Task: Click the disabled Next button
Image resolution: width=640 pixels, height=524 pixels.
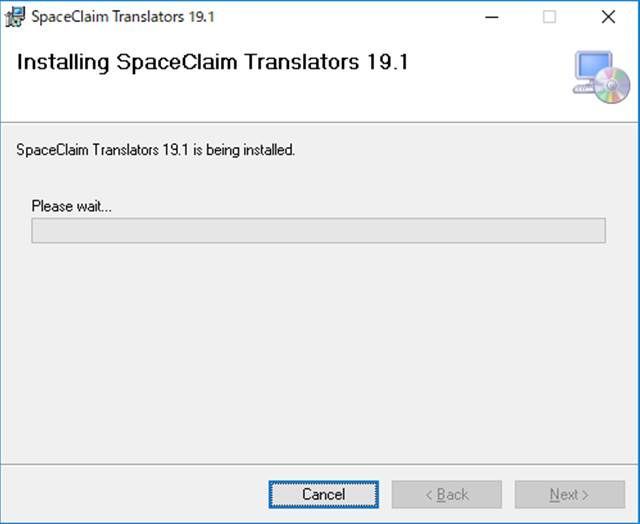Action: point(570,495)
